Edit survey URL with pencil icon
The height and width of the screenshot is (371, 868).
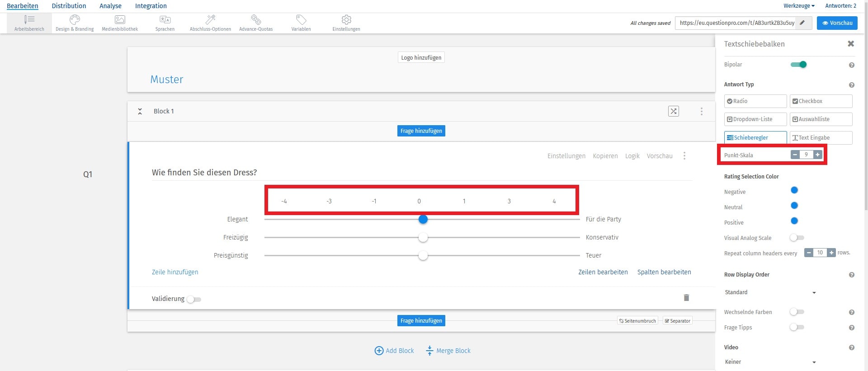pyautogui.click(x=802, y=23)
